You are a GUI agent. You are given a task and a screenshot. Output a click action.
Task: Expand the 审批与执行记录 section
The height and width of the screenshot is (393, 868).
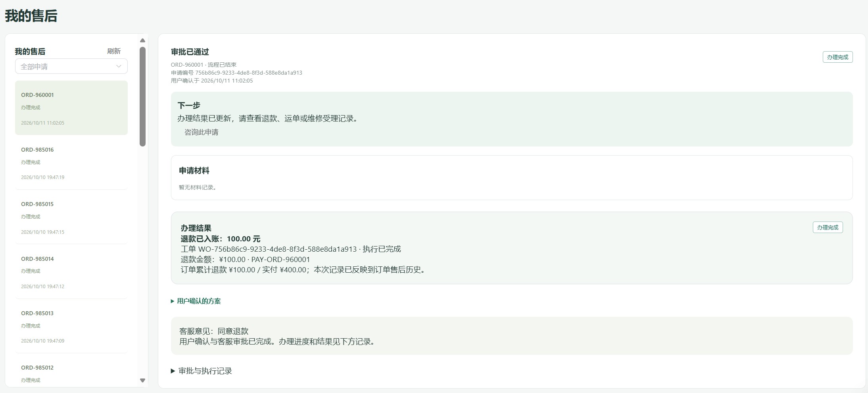202,371
